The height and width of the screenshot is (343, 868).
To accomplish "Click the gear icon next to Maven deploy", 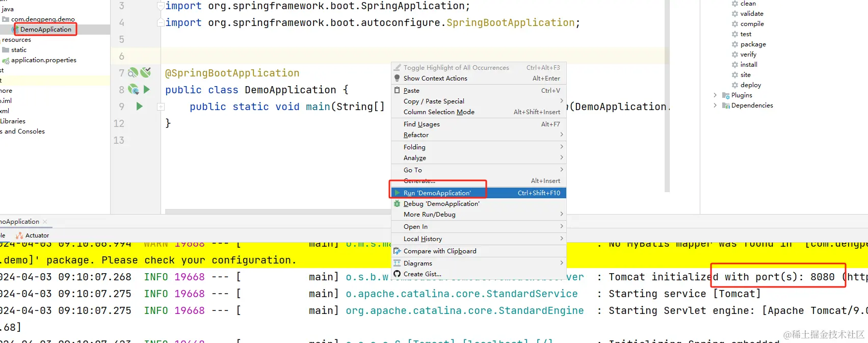I will point(735,85).
